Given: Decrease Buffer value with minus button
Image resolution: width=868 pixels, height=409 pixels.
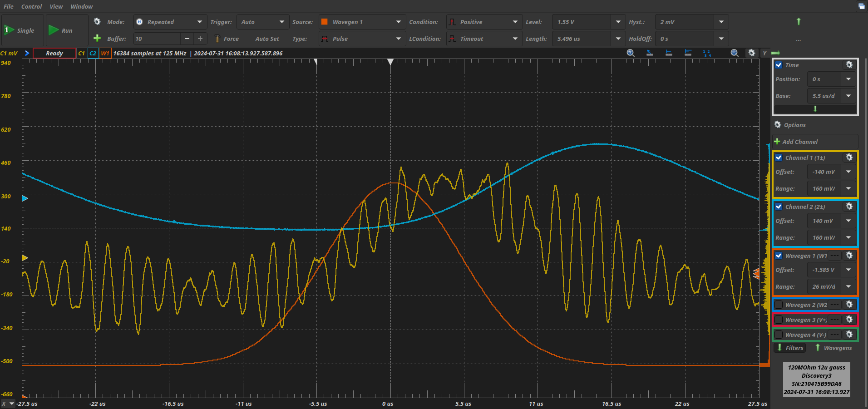Looking at the screenshot, I should pyautogui.click(x=187, y=39).
